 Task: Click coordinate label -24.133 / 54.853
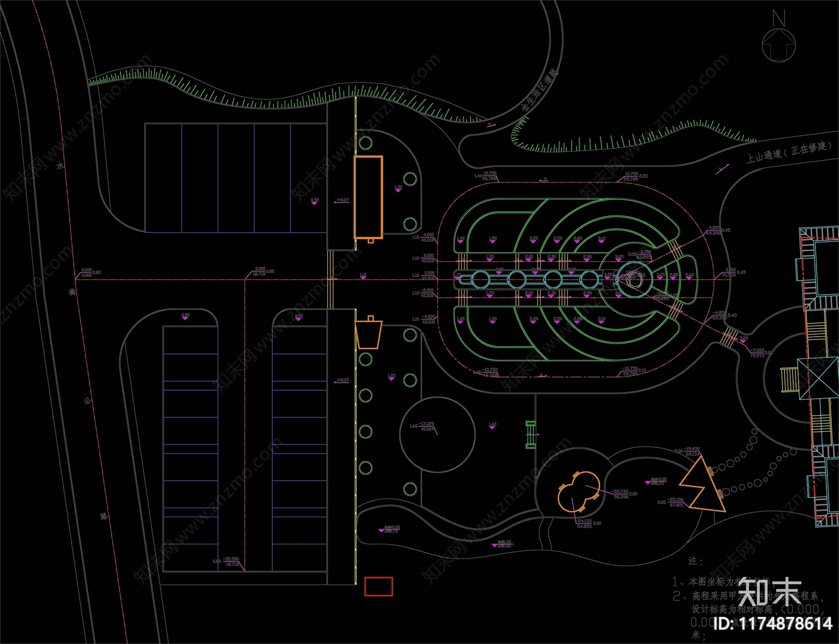pos(585,523)
